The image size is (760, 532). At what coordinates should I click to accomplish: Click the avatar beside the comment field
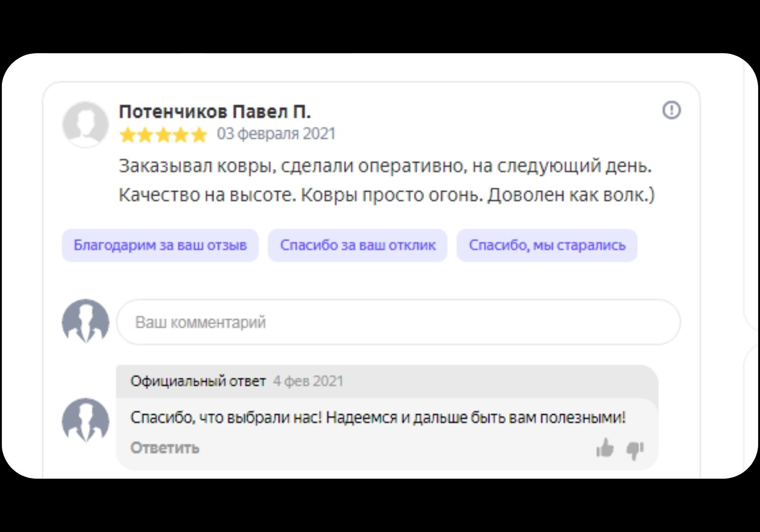coord(85,322)
